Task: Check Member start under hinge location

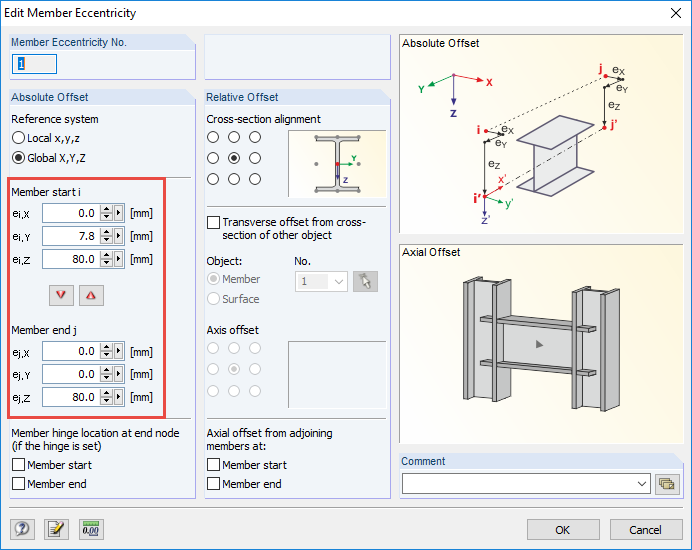Action: coord(19,464)
